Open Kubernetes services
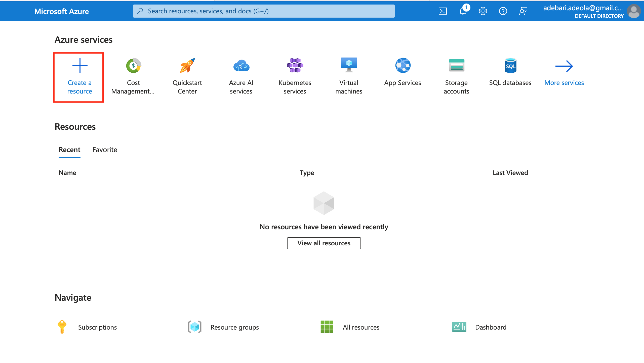The height and width of the screenshot is (363, 644). coord(295,76)
